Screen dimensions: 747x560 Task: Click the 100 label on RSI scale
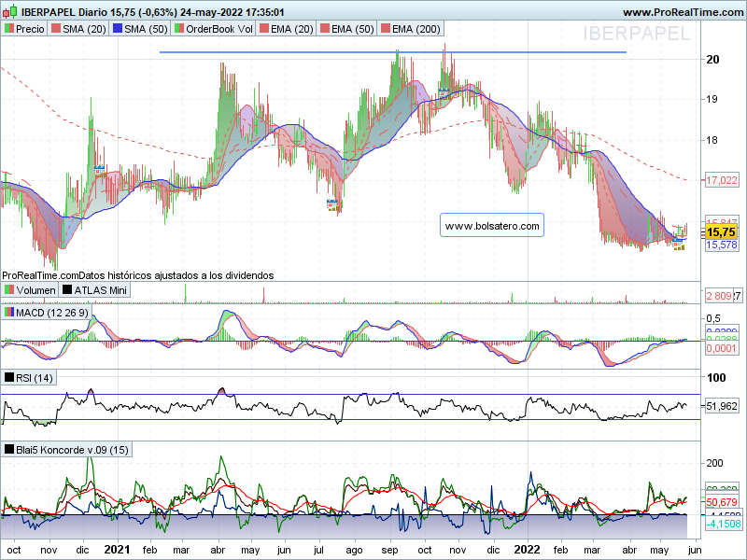[x=716, y=378]
